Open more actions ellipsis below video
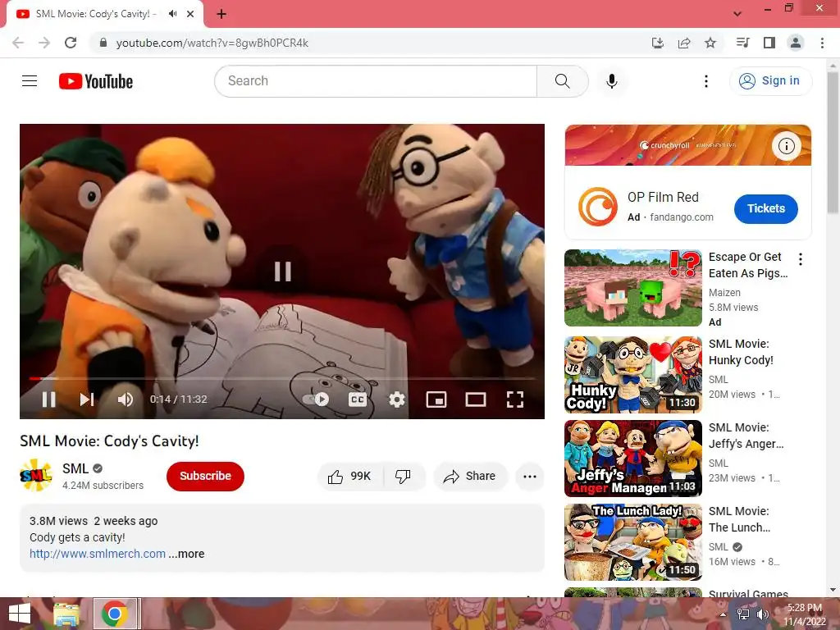Viewport: 840px width, 630px height. point(530,477)
